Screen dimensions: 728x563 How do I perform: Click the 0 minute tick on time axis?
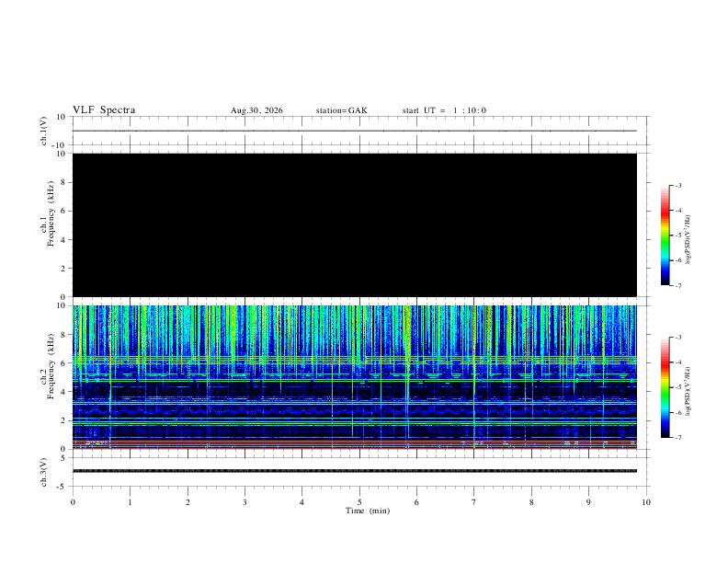pyautogui.click(x=73, y=502)
